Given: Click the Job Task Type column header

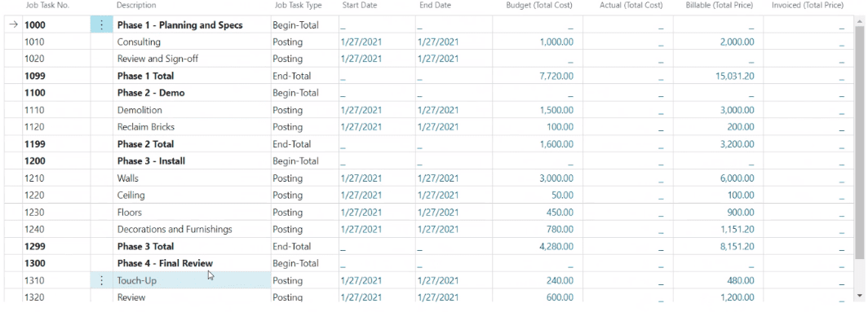Looking at the screenshot, I should click(x=298, y=6).
